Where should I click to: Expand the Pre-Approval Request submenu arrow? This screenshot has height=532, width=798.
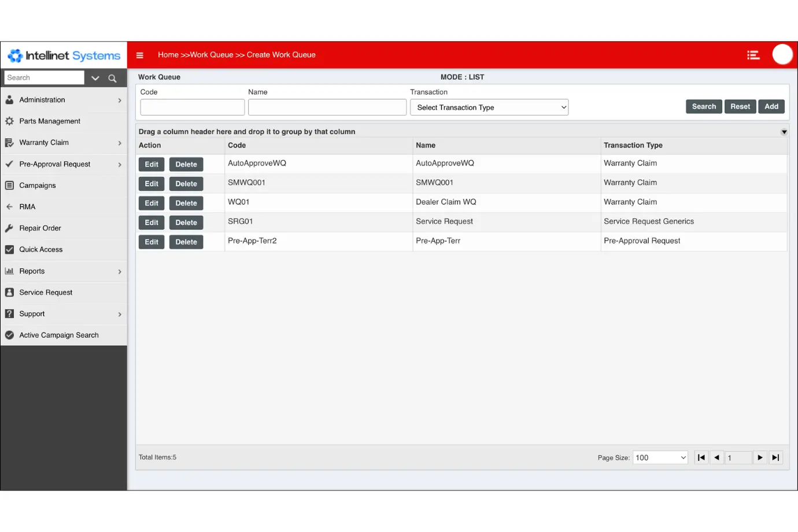click(120, 165)
